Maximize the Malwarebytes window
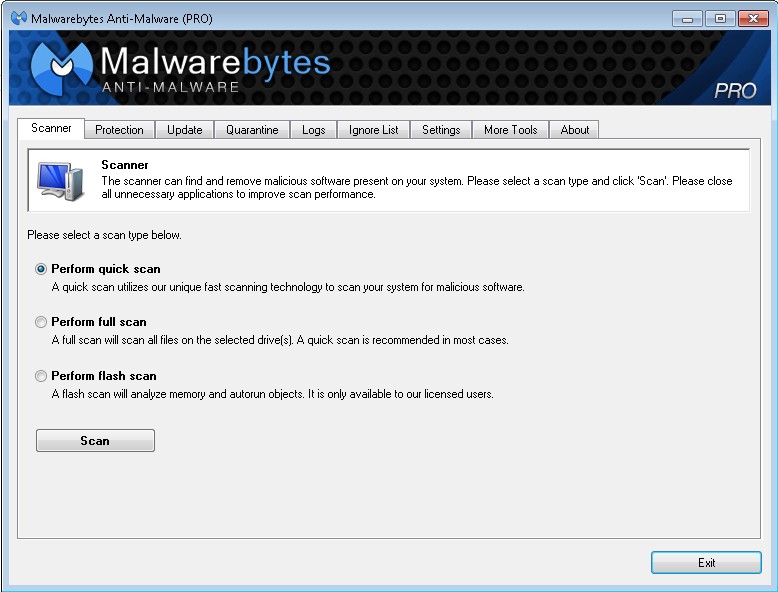 (x=718, y=18)
